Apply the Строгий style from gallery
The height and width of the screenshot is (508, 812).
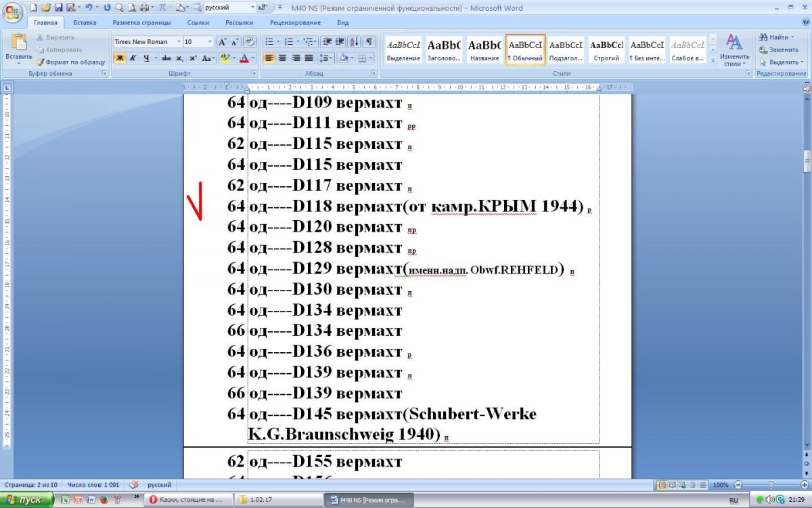pyautogui.click(x=606, y=51)
